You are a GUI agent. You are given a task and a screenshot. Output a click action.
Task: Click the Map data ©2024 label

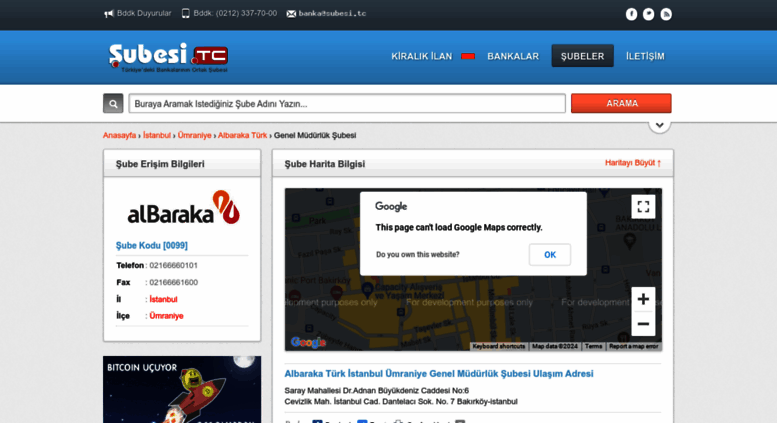(x=555, y=346)
